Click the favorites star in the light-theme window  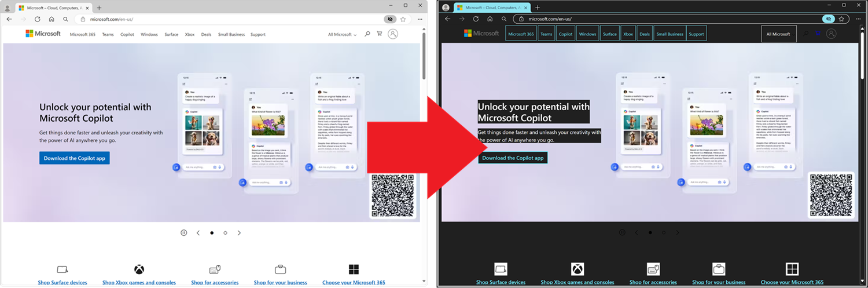pyautogui.click(x=403, y=19)
